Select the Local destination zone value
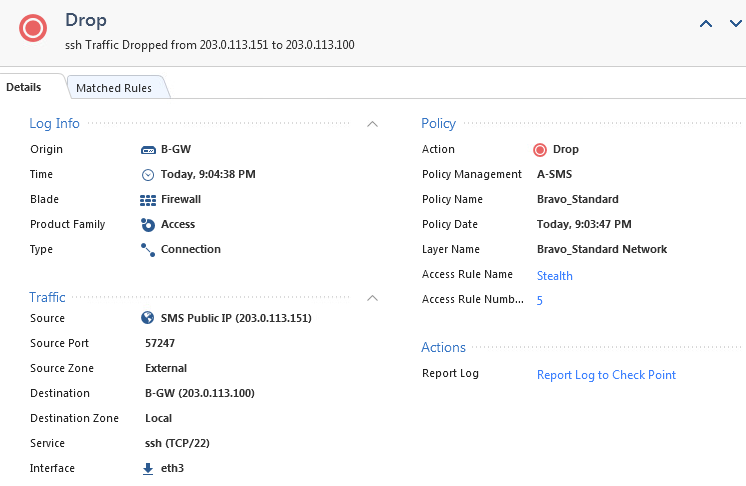This screenshot has height=486, width=746. [158, 418]
